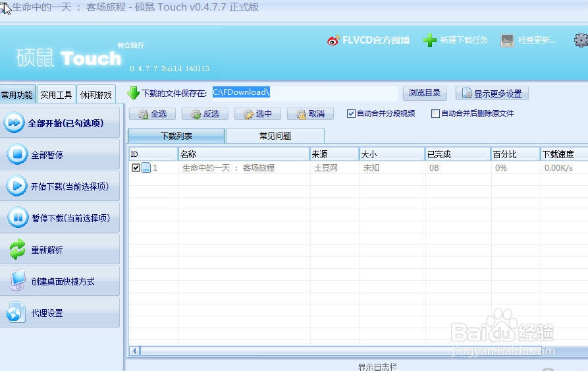Click the 已完成 column header

click(x=458, y=154)
